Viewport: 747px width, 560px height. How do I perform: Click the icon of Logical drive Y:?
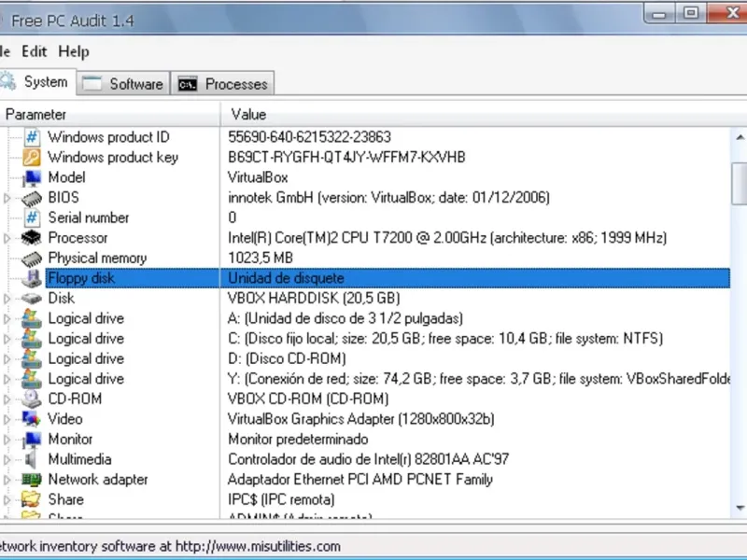click(32, 379)
